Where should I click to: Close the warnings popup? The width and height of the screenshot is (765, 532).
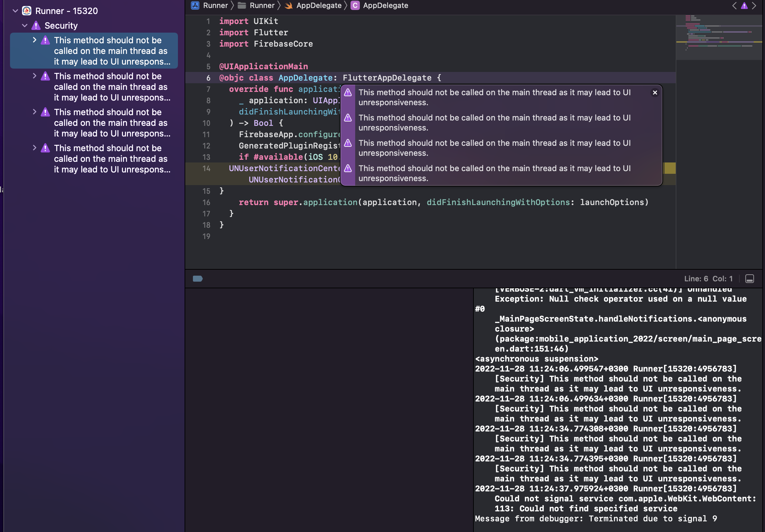[x=655, y=93]
